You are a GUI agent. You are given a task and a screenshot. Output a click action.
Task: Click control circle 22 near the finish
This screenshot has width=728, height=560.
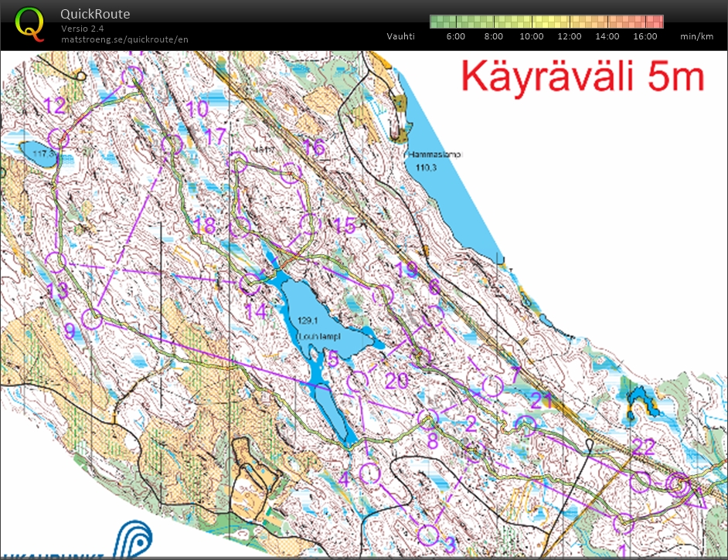tap(640, 481)
